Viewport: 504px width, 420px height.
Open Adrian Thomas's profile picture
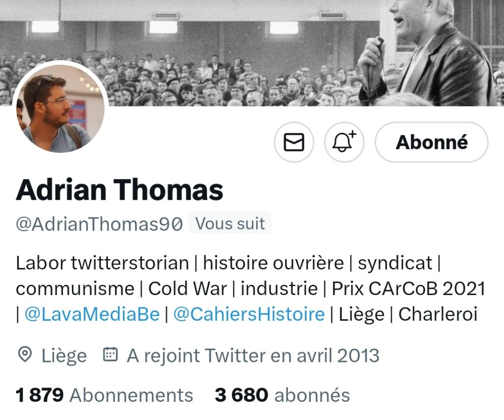coord(61,108)
